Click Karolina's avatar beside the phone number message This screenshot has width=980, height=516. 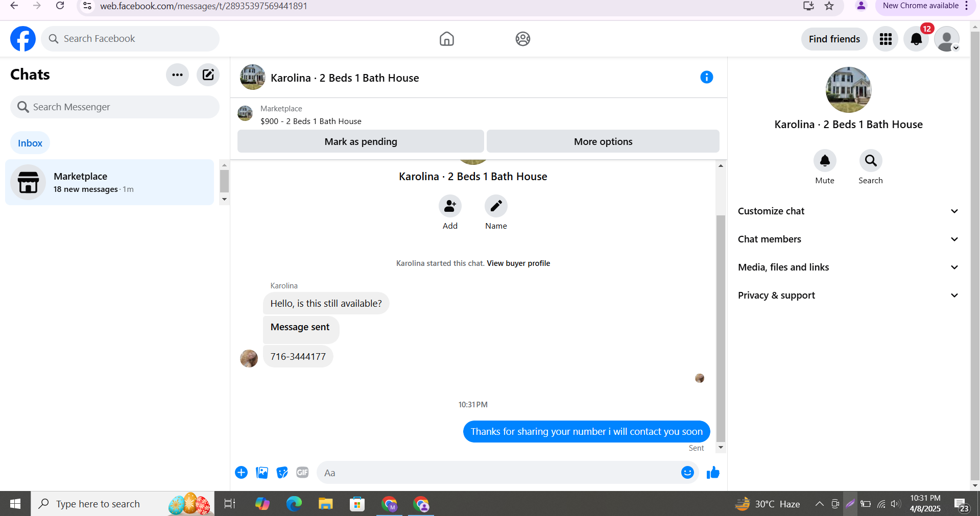pyautogui.click(x=249, y=358)
